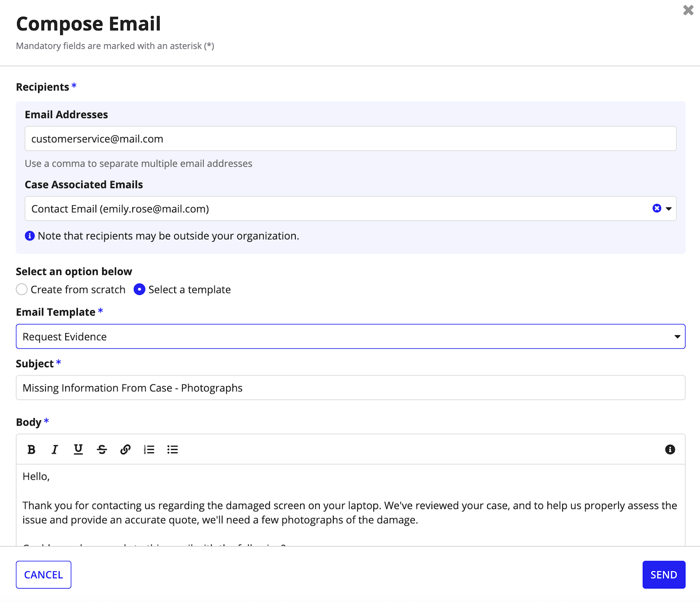
Task: Insert a numbered list in body
Action: [x=149, y=449]
